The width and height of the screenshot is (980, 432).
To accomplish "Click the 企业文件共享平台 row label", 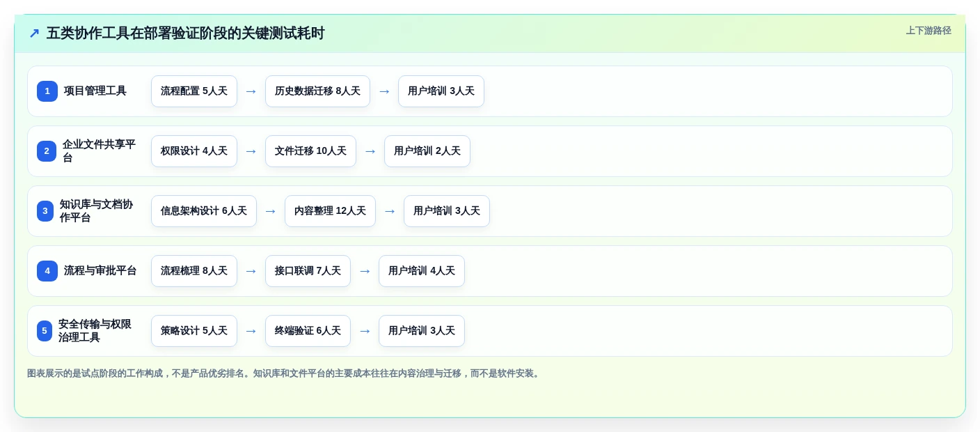I will tap(100, 151).
